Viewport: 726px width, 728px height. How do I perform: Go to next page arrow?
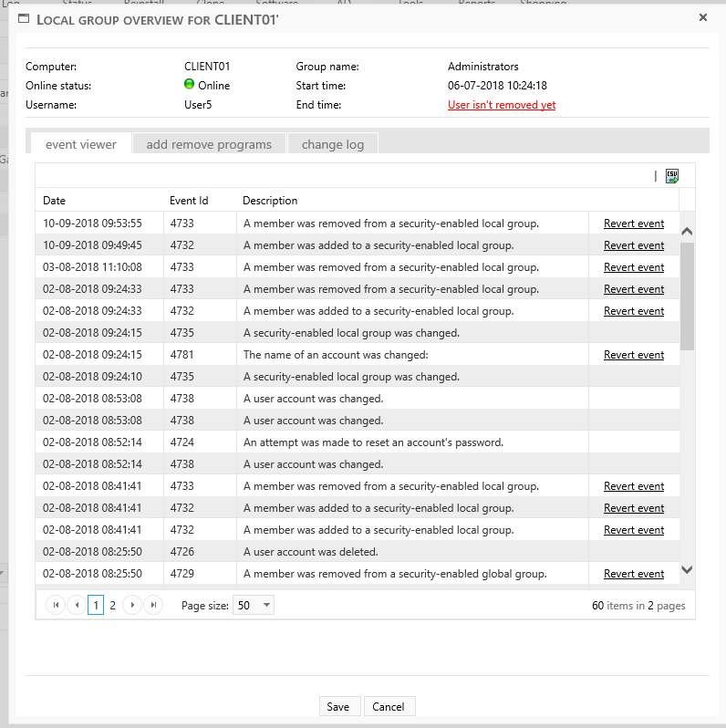coord(133,605)
